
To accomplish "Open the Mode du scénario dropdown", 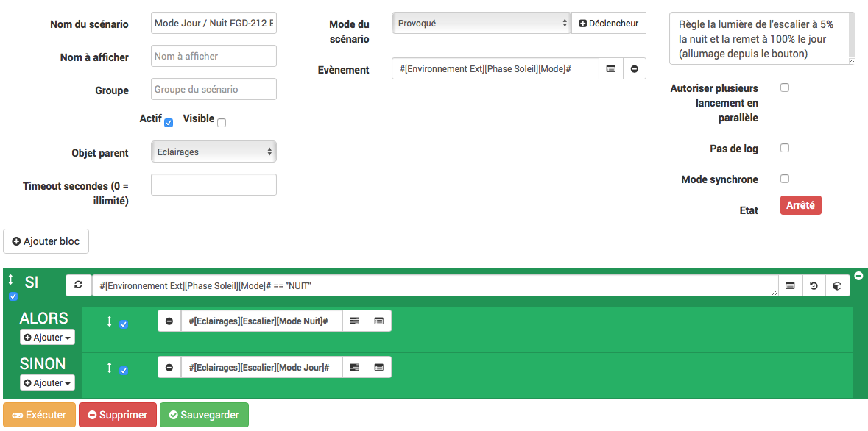I will [x=481, y=23].
